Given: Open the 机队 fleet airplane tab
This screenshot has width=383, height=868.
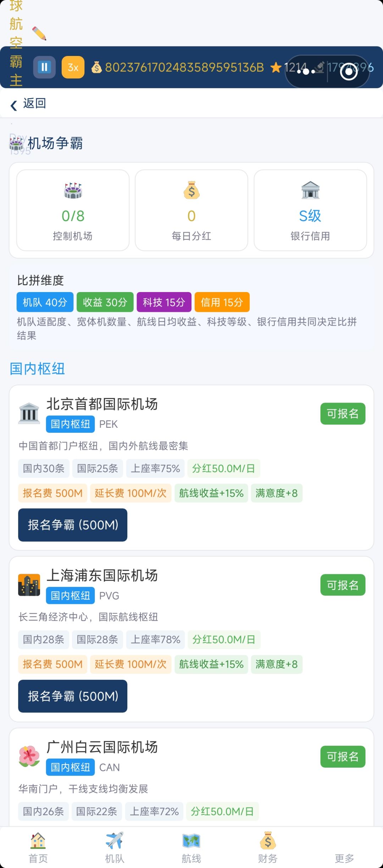Looking at the screenshot, I should (115, 848).
